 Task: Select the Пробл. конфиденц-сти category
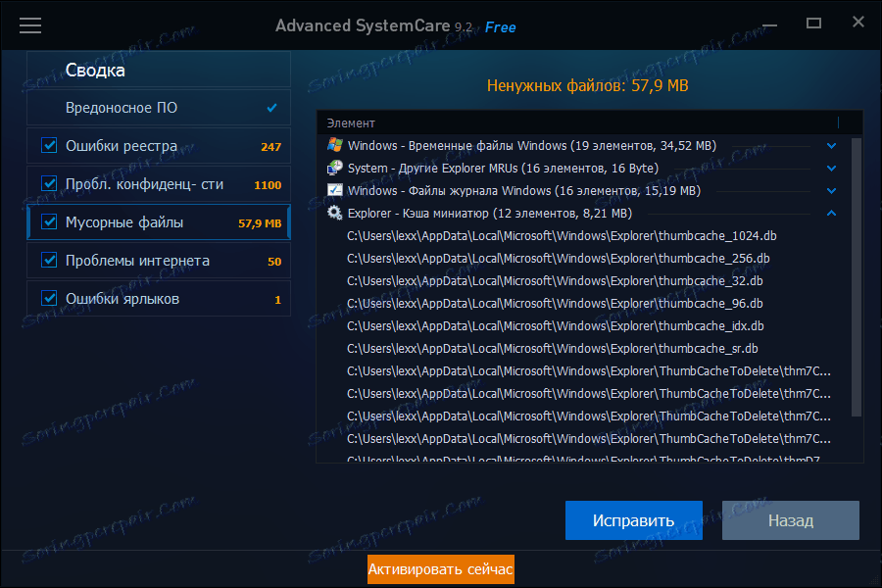click(x=159, y=184)
